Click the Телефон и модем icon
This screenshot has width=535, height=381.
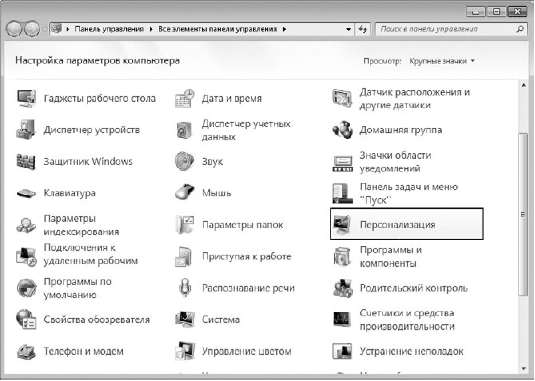pos(26,352)
